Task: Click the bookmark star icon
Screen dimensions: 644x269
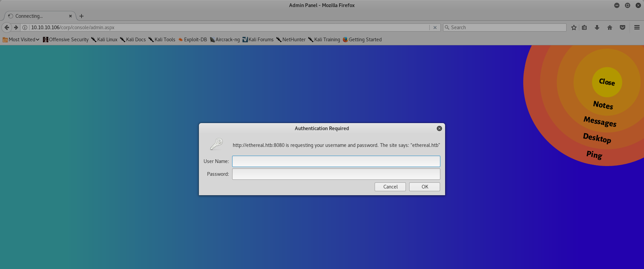Action: point(574,28)
